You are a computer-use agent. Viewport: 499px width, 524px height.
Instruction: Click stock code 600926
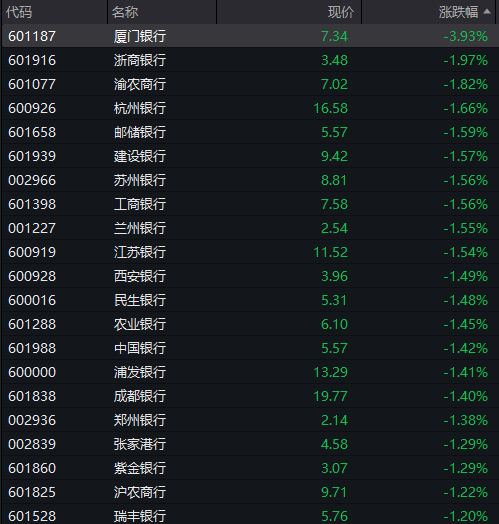[x=32, y=108]
